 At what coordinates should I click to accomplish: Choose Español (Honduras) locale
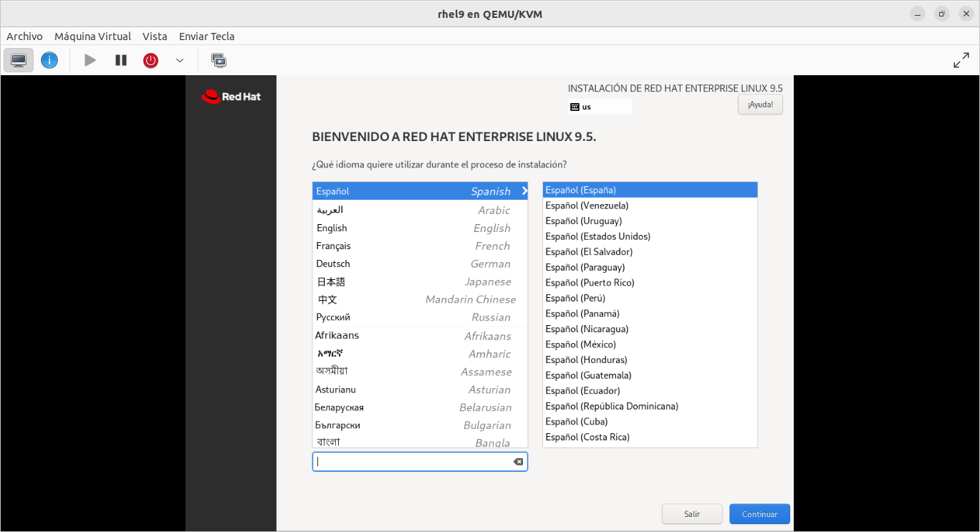tap(650, 359)
